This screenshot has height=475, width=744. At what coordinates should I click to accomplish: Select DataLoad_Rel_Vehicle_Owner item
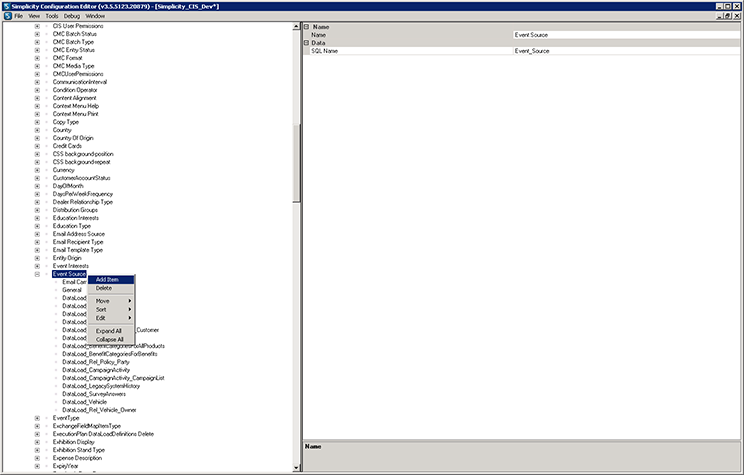[99, 410]
